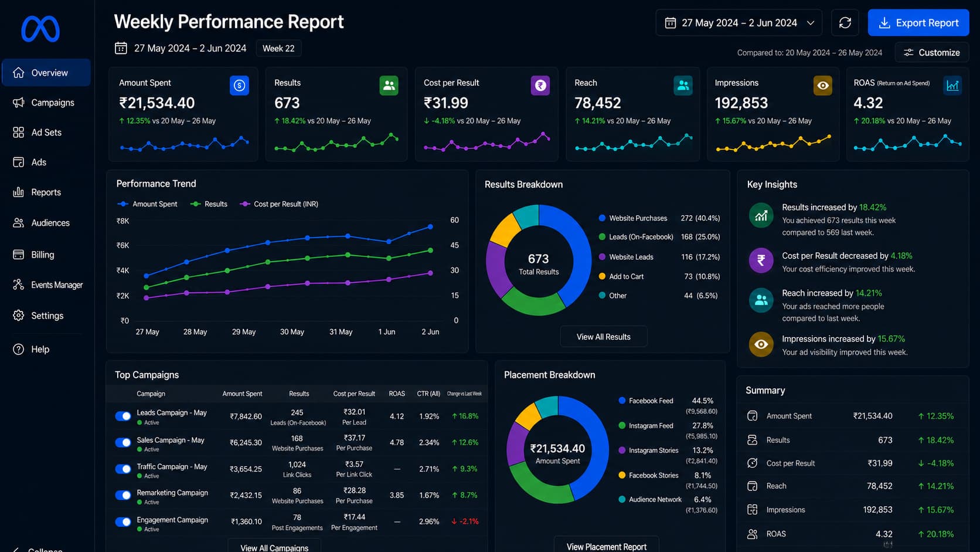The width and height of the screenshot is (980, 552).
Task: Click the Amount Spent column header
Action: (242, 394)
